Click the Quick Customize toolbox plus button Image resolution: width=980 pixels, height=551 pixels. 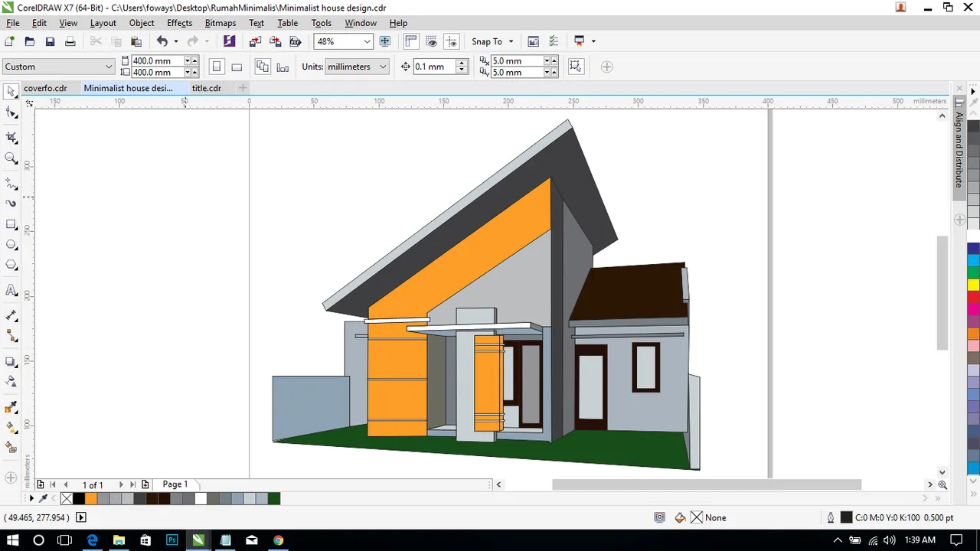tap(11, 478)
